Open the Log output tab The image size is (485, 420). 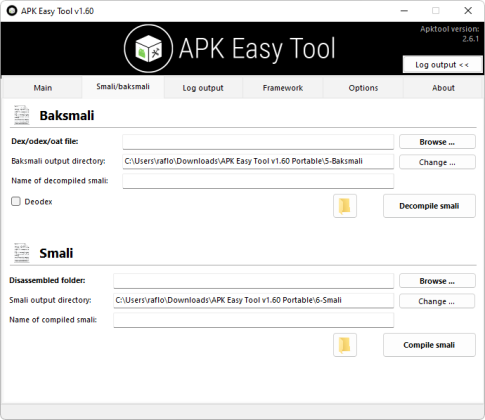coord(203,88)
